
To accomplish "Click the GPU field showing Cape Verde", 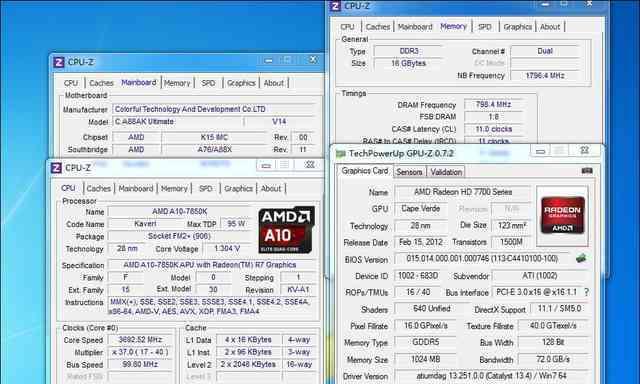I will (420, 209).
